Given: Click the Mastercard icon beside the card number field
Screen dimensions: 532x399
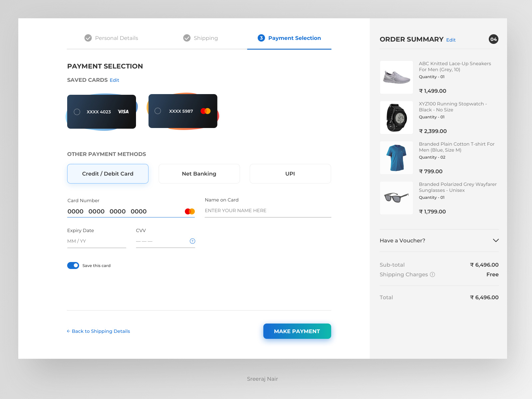Looking at the screenshot, I should click(x=189, y=211).
